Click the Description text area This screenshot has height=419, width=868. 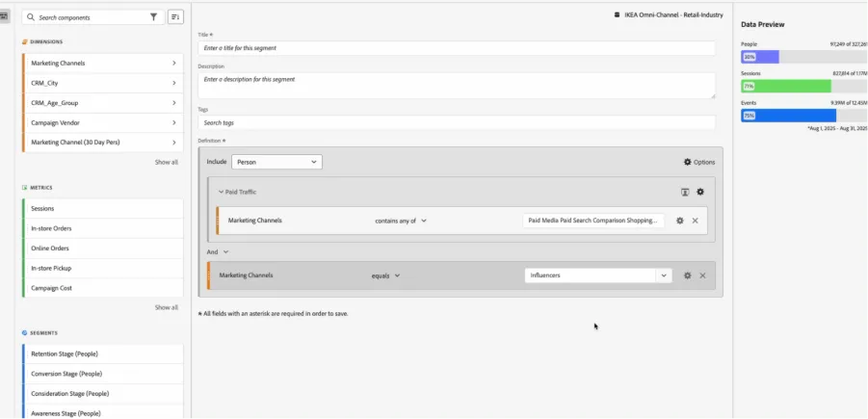click(x=456, y=86)
